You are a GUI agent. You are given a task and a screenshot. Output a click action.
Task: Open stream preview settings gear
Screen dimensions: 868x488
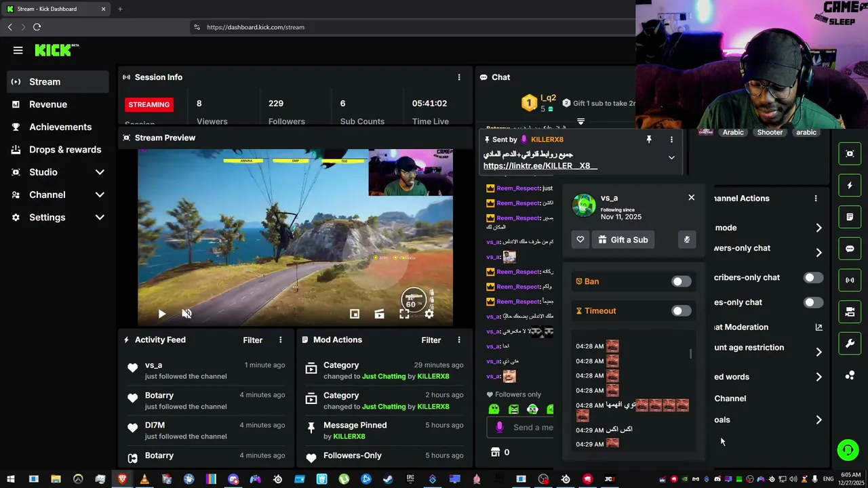tap(429, 314)
